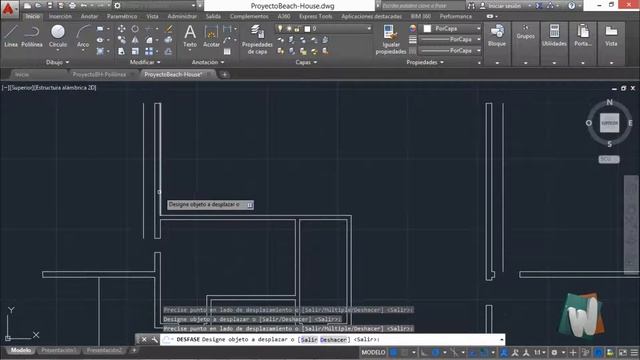Select the Texto annotation tool
This screenshot has width=640, height=360.
point(190,36)
